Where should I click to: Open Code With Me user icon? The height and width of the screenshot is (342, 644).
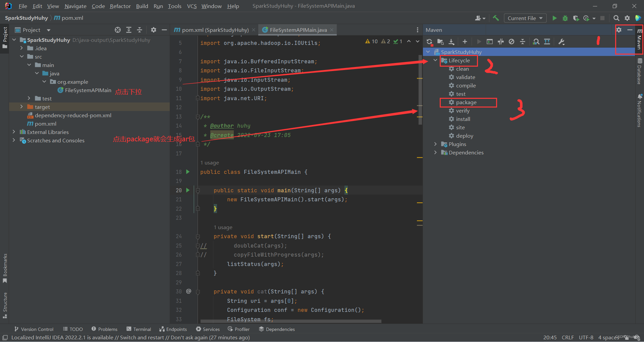pos(480,18)
